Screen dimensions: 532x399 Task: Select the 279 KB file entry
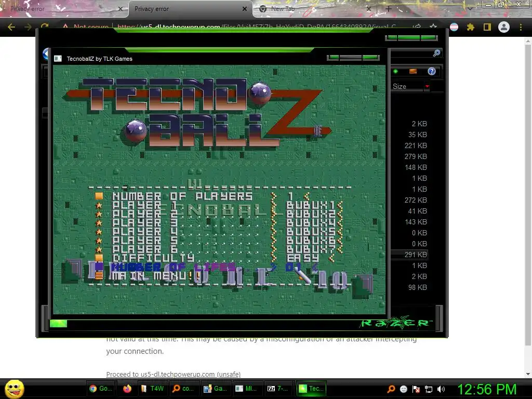point(416,156)
